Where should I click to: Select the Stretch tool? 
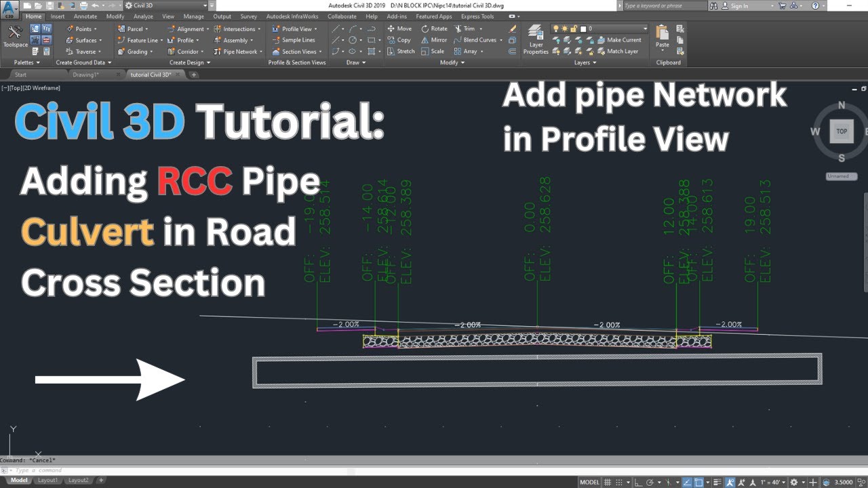click(x=401, y=51)
